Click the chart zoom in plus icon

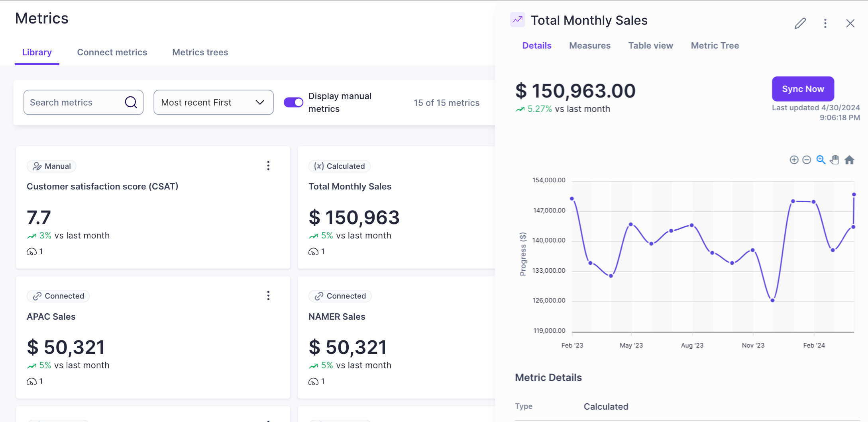click(794, 160)
